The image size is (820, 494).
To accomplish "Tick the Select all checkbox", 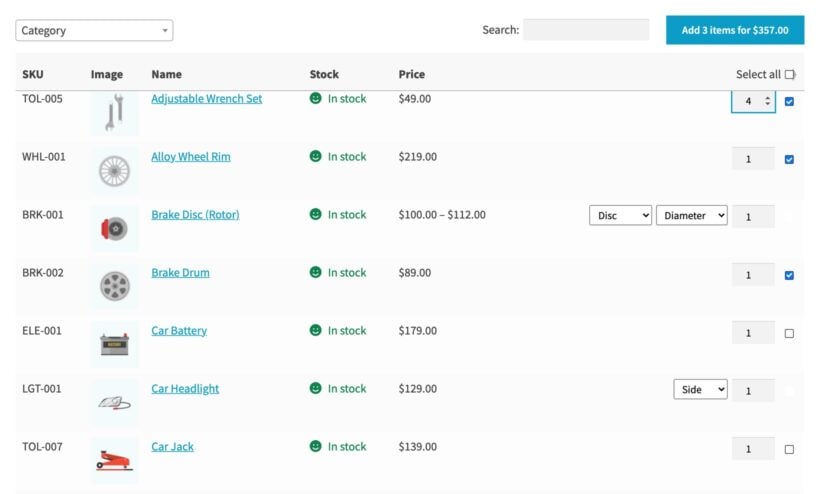I will [790, 75].
